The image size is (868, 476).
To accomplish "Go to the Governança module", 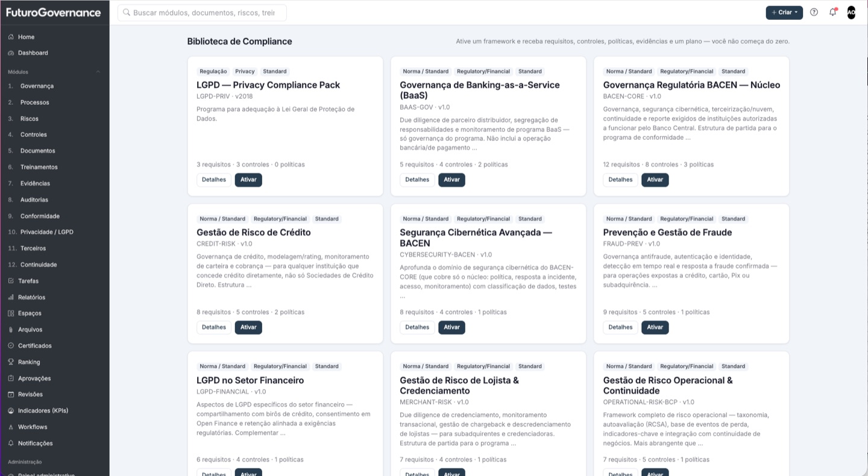I will [x=37, y=86].
